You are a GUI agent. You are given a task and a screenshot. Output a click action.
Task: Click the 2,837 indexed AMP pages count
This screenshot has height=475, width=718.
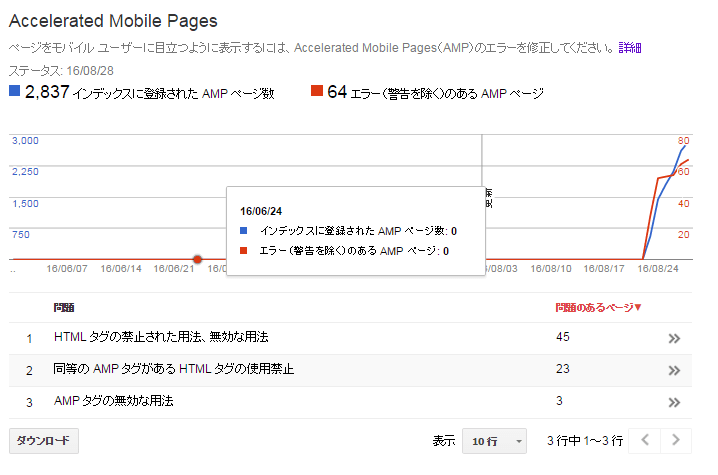[x=47, y=93]
